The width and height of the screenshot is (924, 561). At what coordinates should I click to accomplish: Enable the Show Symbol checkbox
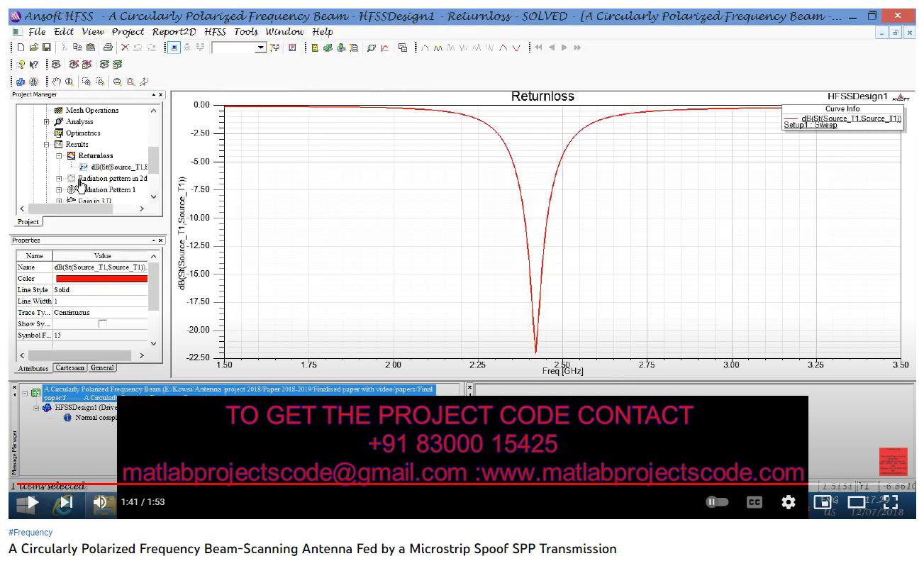[103, 324]
